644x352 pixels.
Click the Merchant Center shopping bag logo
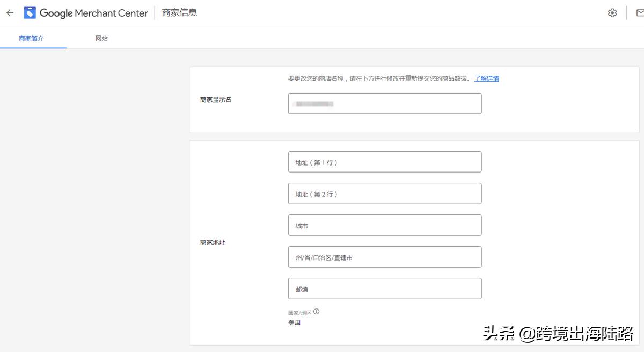coord(30,12)
